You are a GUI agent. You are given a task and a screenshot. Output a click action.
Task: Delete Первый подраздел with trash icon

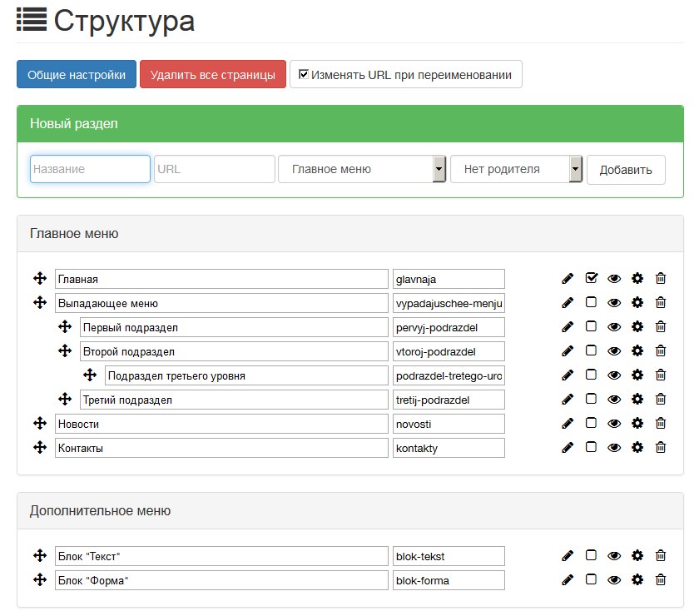click(661, 327)
